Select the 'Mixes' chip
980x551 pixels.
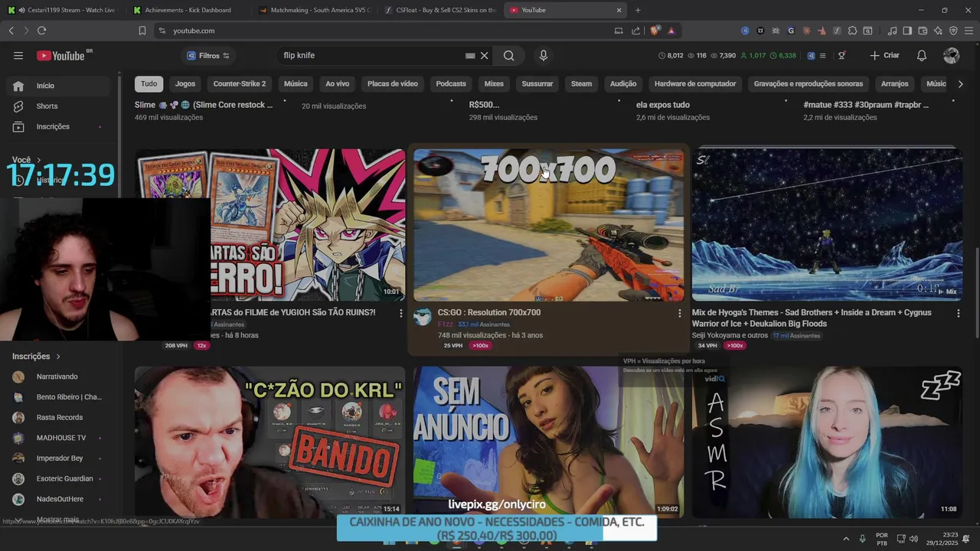(494, 84)
